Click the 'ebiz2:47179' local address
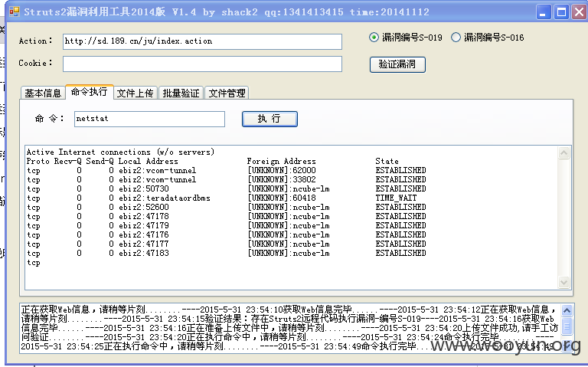 coord(144,225)
